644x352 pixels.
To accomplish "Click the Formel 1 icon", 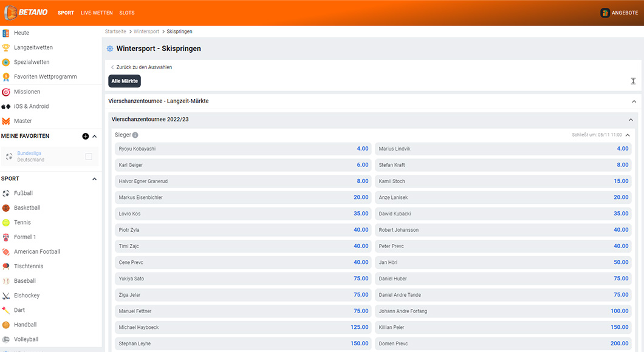I will (x=6, y=237).
